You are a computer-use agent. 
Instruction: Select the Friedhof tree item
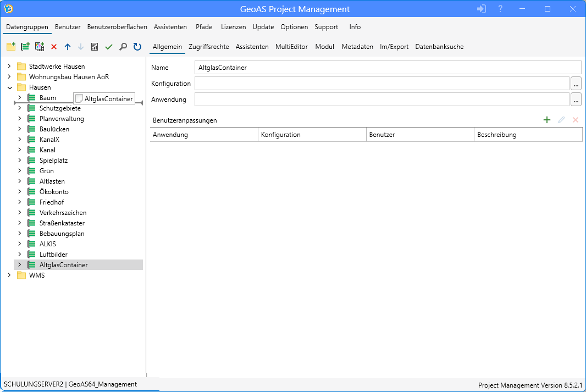point(52,202)
